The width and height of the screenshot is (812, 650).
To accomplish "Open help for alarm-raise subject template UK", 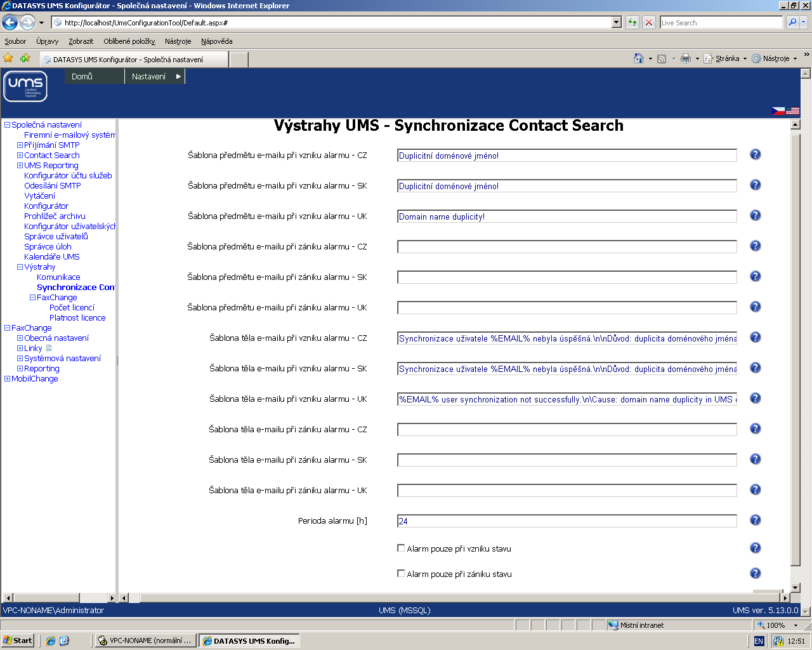I will tap(755, 215).
